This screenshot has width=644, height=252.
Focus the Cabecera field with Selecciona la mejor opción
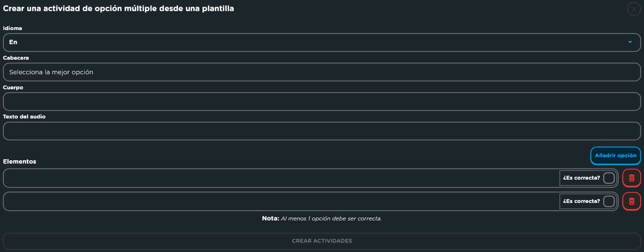[322, 72]
